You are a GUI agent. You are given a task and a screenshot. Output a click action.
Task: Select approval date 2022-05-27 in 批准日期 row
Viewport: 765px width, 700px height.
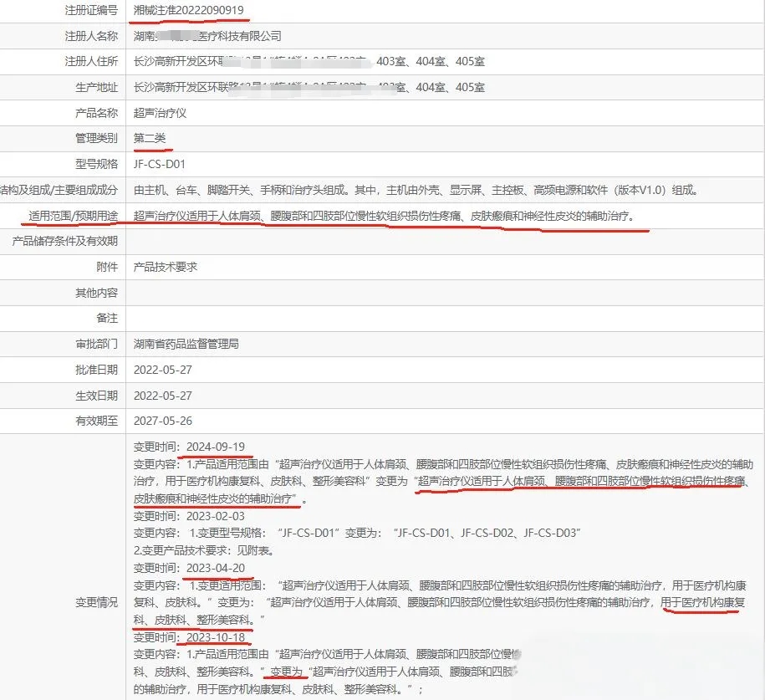(x=163, y=370)
